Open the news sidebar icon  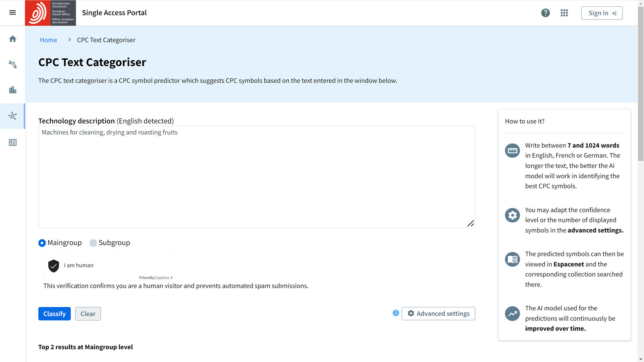pyautogui.click(x=12, y=142)
